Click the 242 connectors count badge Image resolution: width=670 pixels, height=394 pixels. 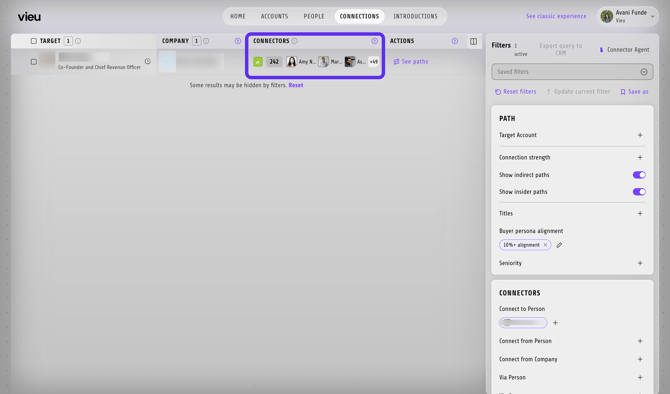[274, 62]
